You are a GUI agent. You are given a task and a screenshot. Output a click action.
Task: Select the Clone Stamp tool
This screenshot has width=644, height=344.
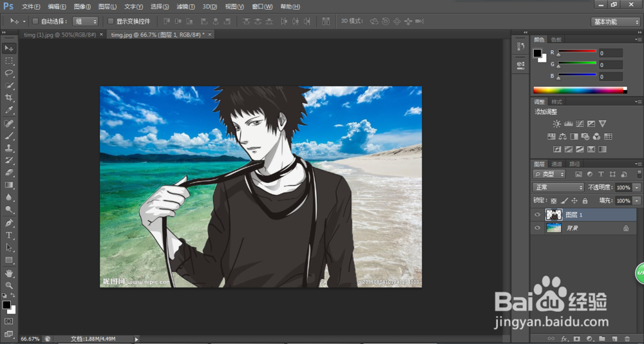(x=9, y=148)
